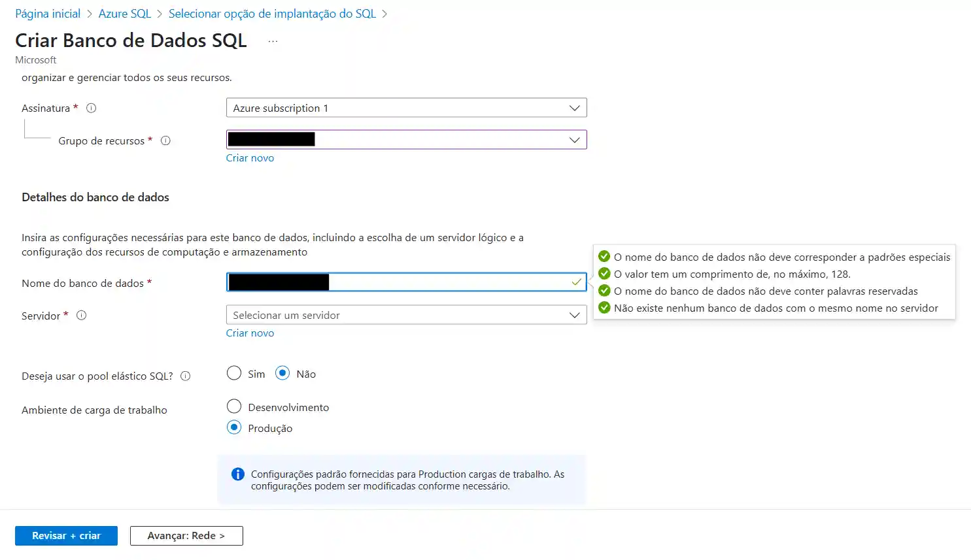Click Criar novo under the server selector
The image size is (971, 560).
(x=250, y=333)
